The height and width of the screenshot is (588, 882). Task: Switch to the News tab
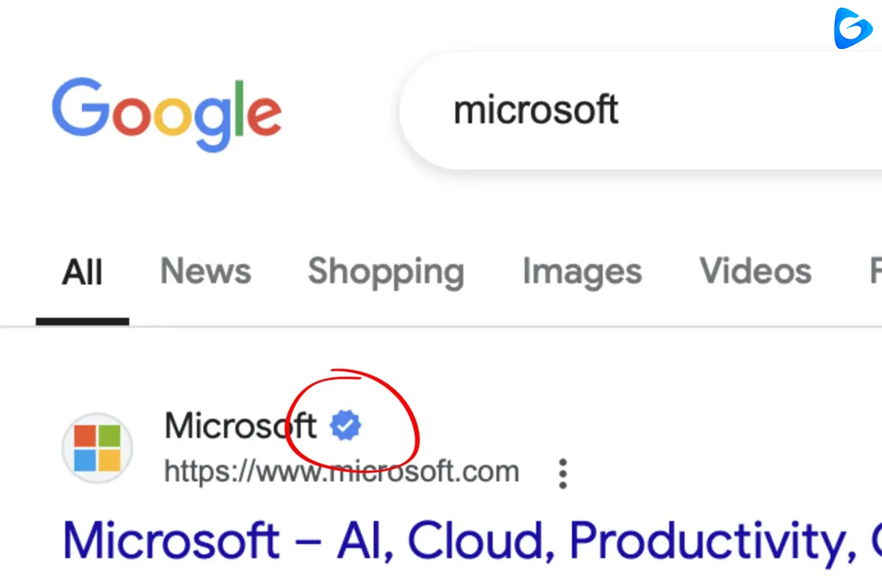click(x=206, y=271)
